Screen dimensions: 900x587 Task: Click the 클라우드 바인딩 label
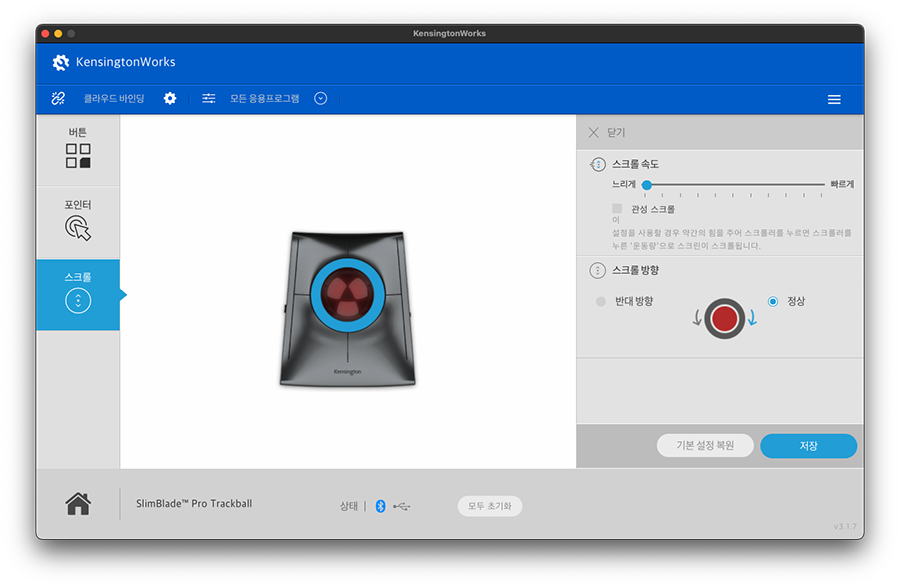[114, 99]
